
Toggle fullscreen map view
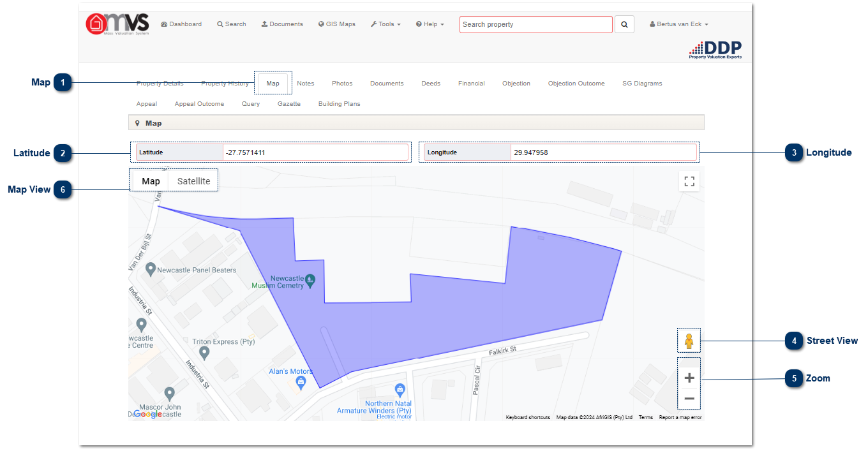tap(689, 181)
